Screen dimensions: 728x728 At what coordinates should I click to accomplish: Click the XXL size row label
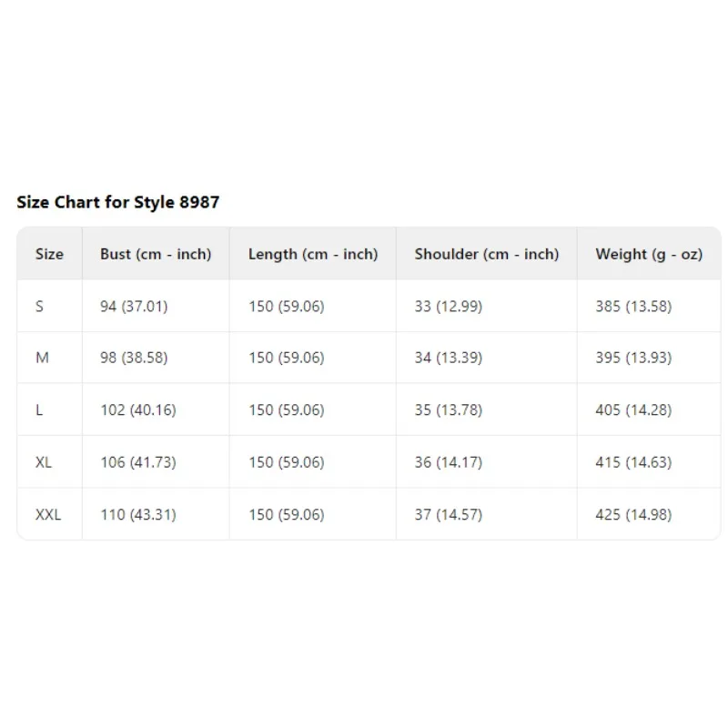click(x=48, y=514)
